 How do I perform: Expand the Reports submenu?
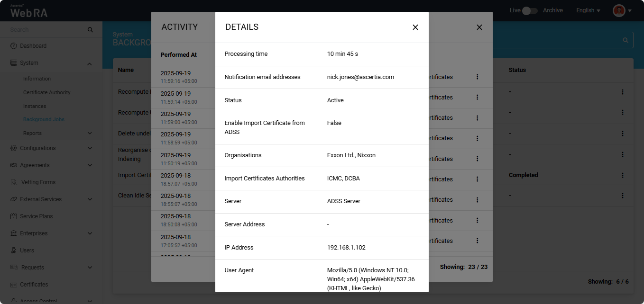(x=90, y=134)
